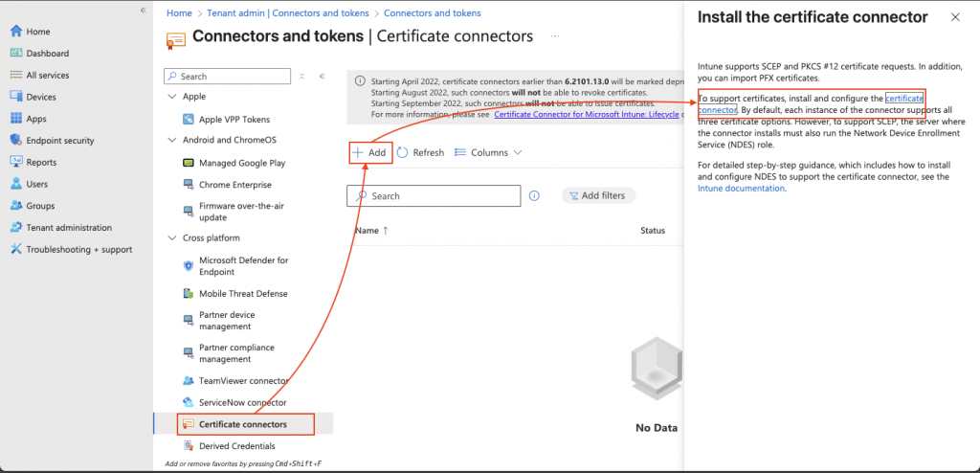The height and width of the screenshot is (473, 980).
Task: Go to Home breadcrumb
Action: (x=179, y=13)
